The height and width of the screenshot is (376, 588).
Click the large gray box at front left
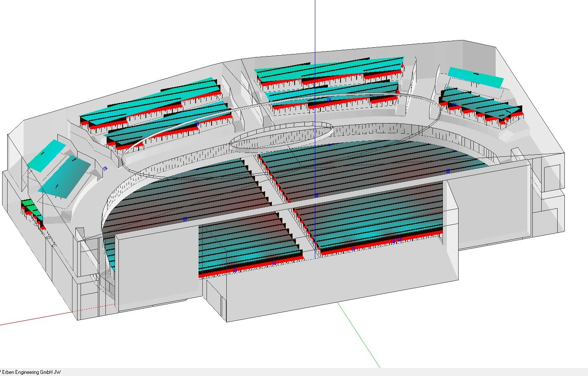[157, 270]
